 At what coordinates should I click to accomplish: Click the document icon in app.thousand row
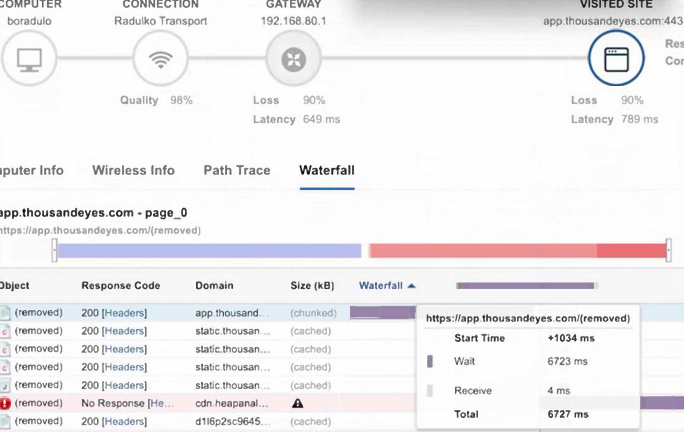pos(5,313)
